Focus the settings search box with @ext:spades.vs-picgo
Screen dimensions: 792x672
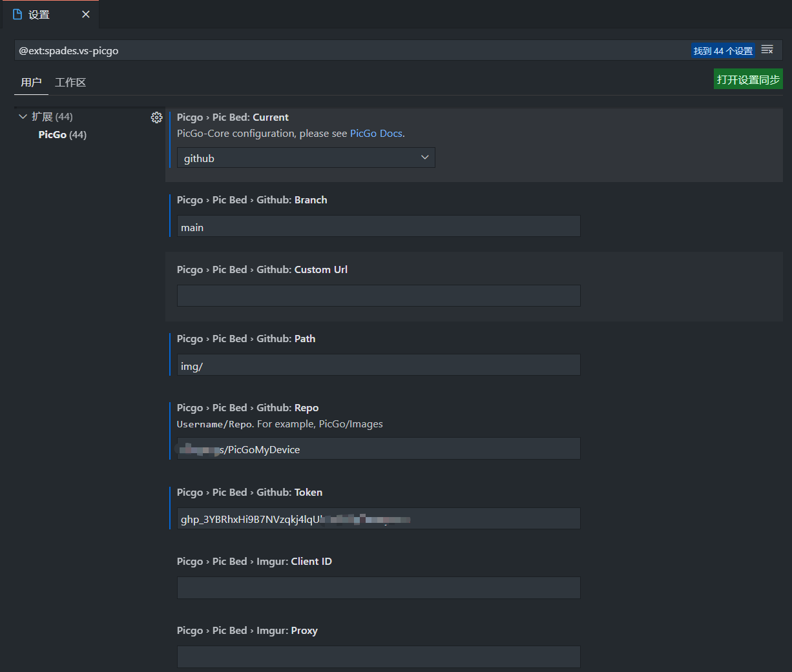(352, 50)
